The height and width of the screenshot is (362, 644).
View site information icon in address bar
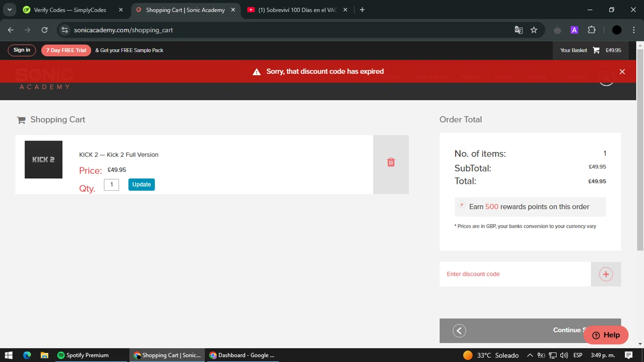point(65,30)
